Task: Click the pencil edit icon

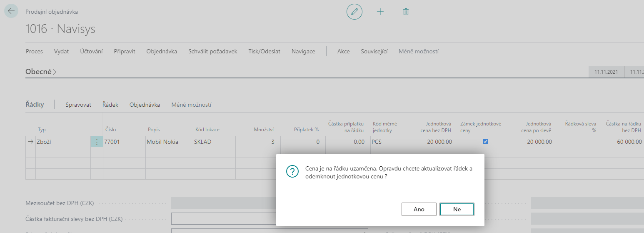Action: tap(354, 12)
